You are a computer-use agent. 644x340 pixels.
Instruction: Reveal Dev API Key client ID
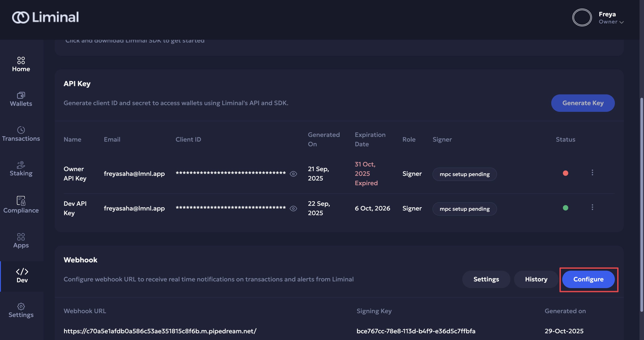click(293, 208)
